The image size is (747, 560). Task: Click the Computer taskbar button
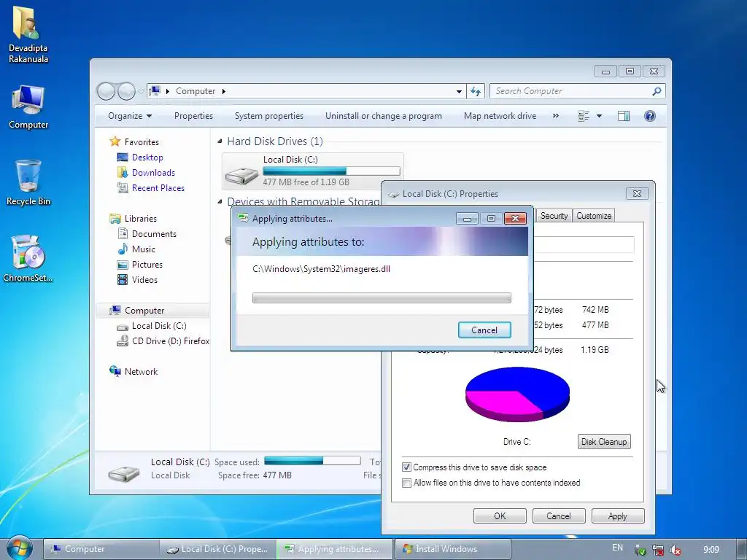[101, 549]
